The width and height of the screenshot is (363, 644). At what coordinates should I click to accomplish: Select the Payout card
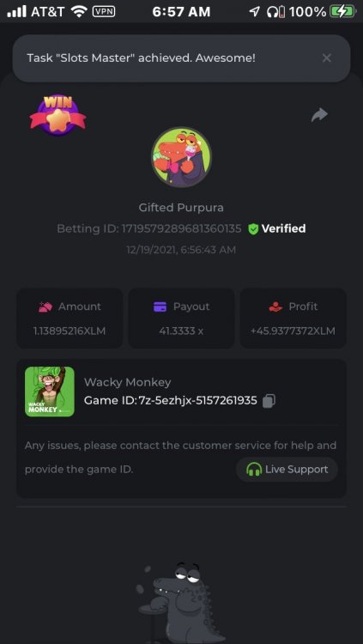[x=182, y=319]
